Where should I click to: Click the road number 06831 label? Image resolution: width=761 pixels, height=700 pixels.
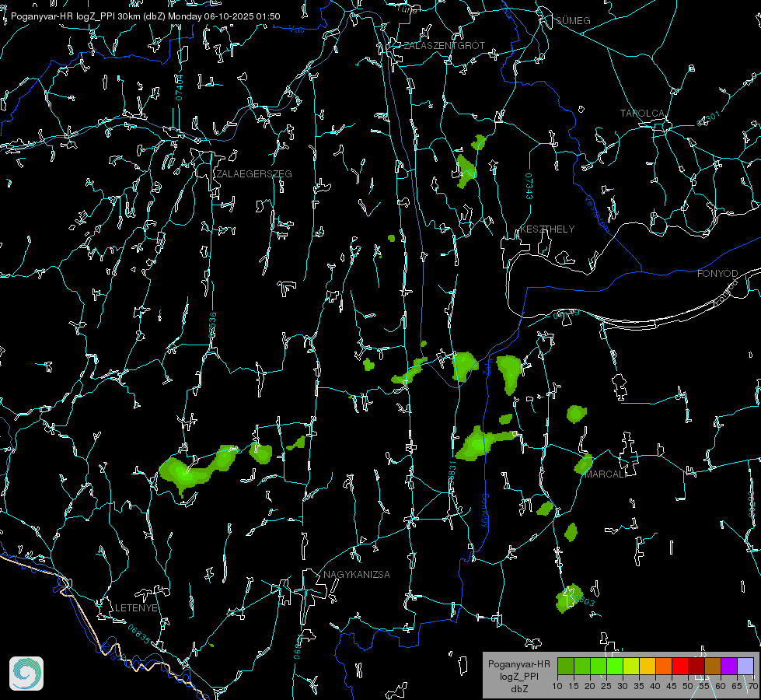coord(452,474)
